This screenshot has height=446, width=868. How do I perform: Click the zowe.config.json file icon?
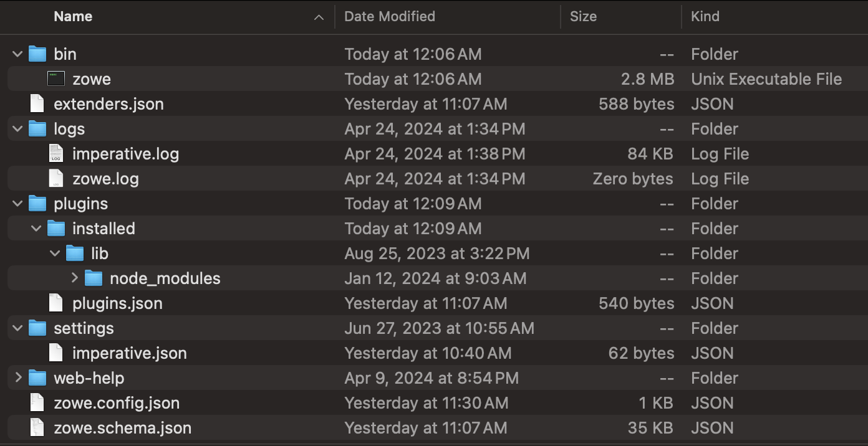click(36, 402)
